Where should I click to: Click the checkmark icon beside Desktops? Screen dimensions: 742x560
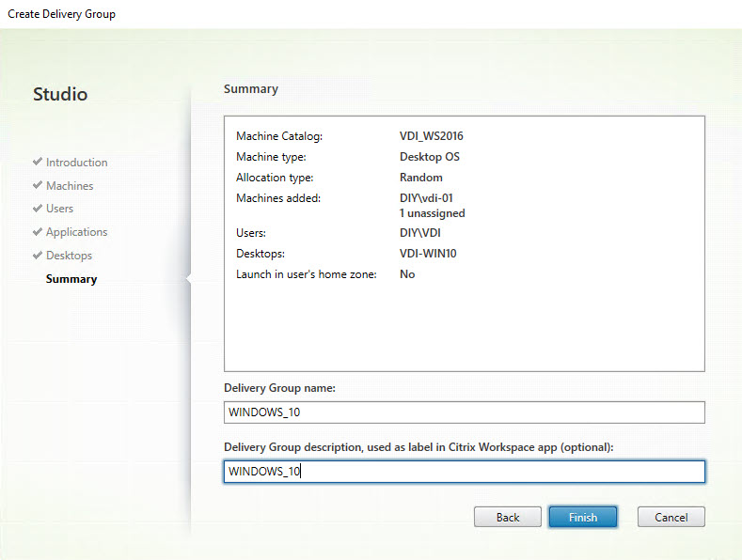pos(38,256)
